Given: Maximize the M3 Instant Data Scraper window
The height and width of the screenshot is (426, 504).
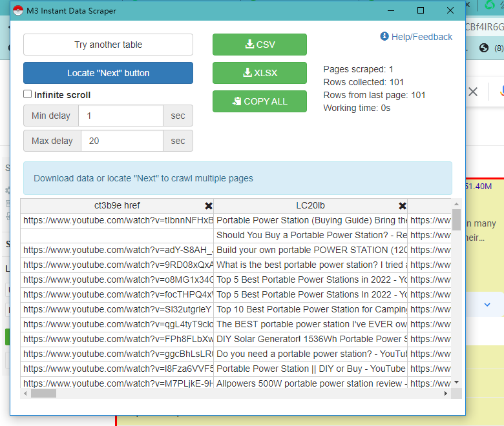Looking at the screenshot, I should [421, 10].
